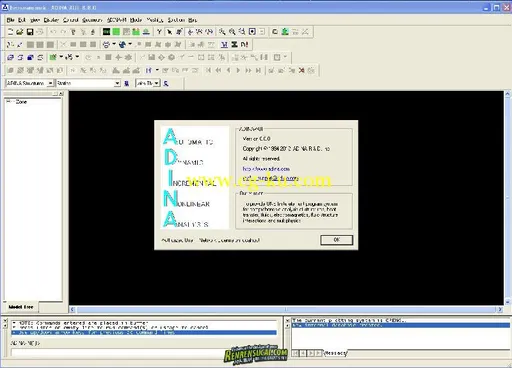Click the green grid icon in third toolbar row
512x368 pixels.
53,57
